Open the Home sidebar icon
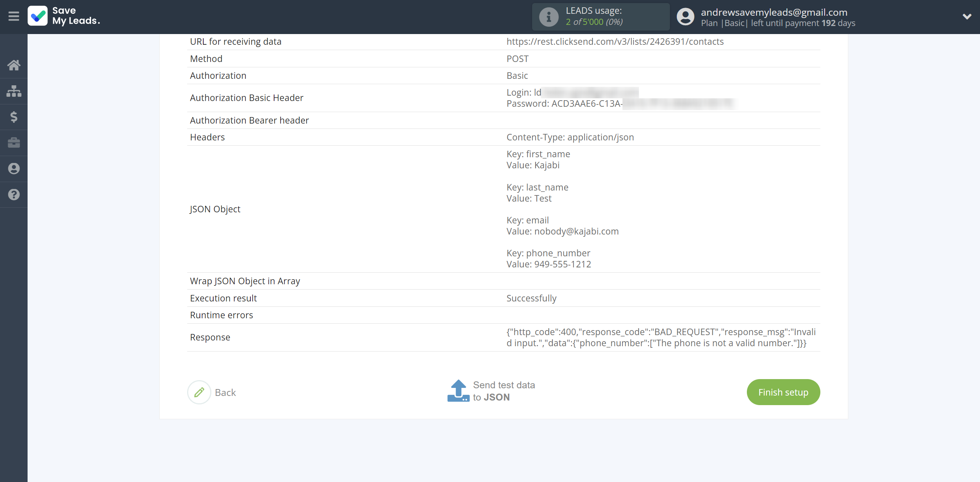Image resolution: width=980 pixels, height=482 pixels. [14, 65]
